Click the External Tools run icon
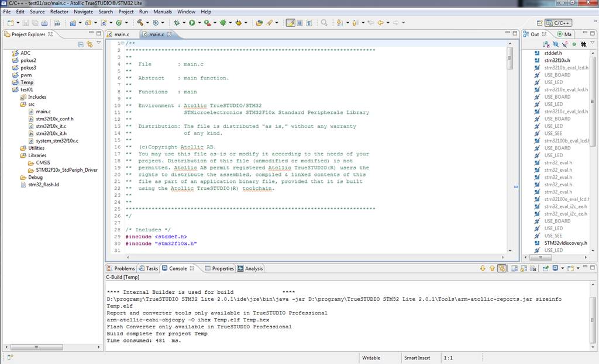Image resolution: width=599 pixels, height=364 pixels. tap(207, 23)
